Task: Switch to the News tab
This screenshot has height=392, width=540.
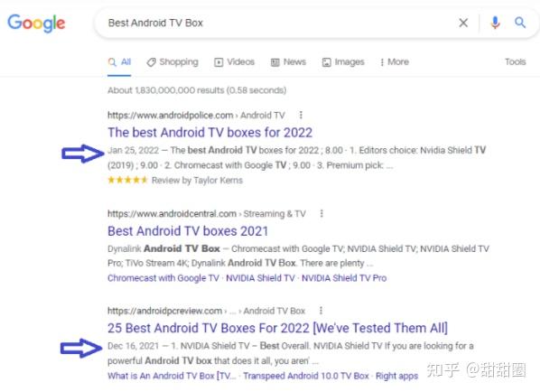Action: coord(288,62)
